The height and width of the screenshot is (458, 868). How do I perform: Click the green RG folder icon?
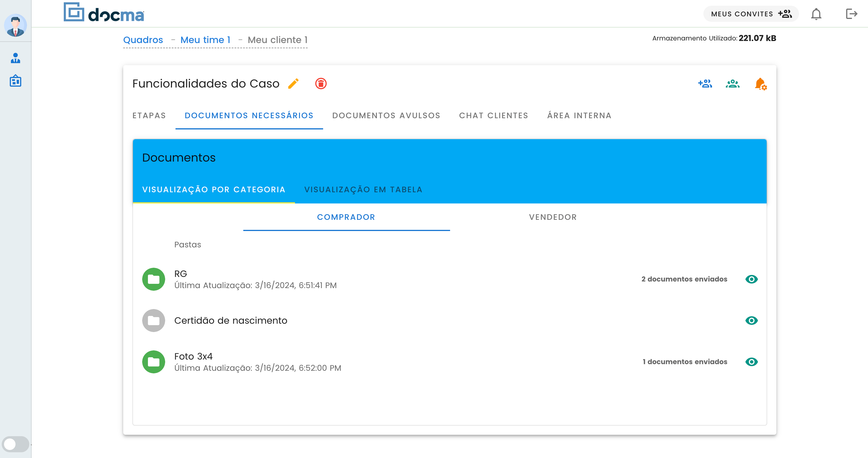click(154, 279)
